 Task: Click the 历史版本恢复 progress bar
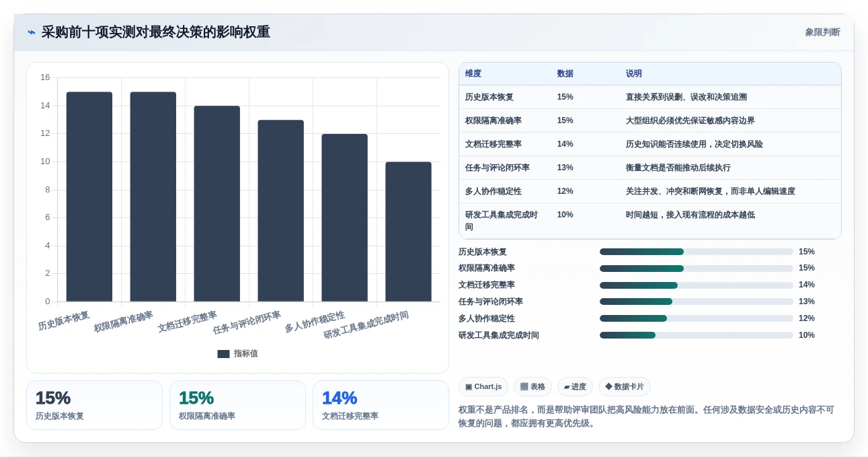point(697,252)
